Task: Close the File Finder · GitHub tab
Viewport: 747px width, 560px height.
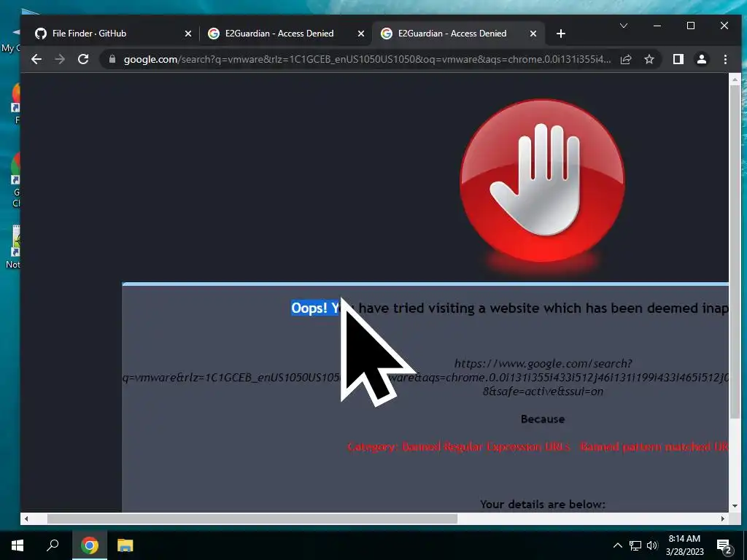Action: tap(187, 34)
